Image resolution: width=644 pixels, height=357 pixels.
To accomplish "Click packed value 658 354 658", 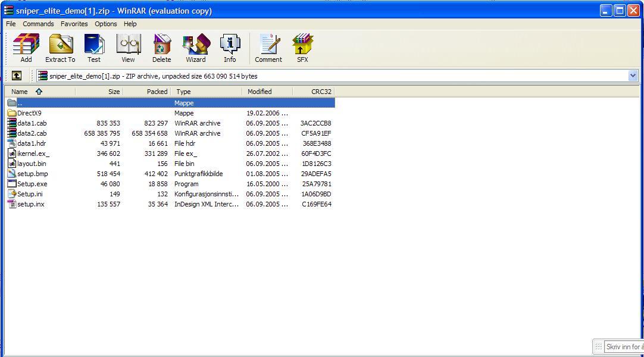I will pyautogui.click(x=149, y=133).
